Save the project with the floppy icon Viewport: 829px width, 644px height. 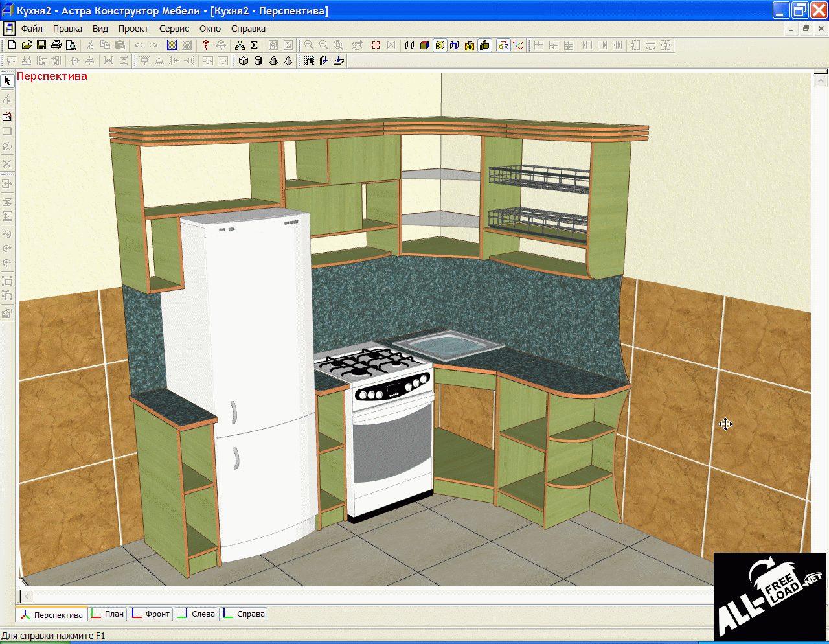(41, 45)
